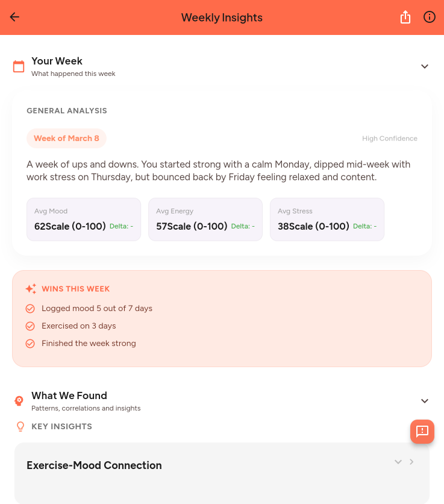Click the High Confidence label
Screen dimensions: 444x504
[x=389, y=138]
